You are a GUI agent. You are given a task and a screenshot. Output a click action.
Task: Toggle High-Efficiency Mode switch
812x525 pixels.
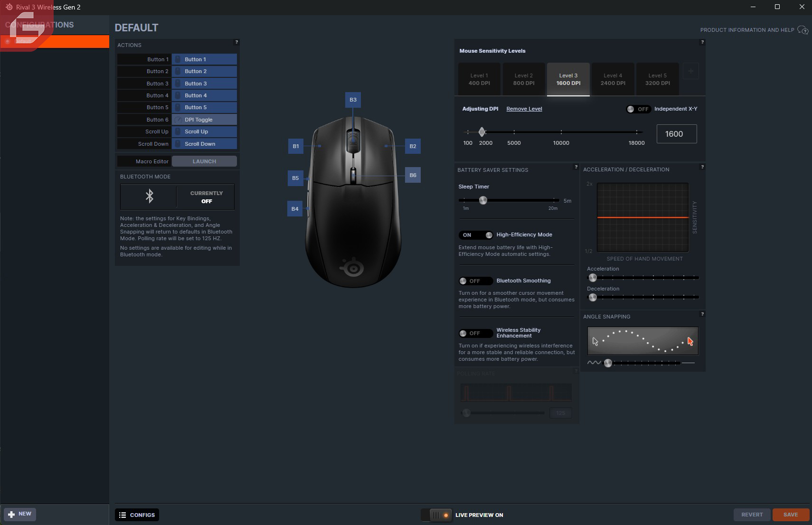click(476, 235)
